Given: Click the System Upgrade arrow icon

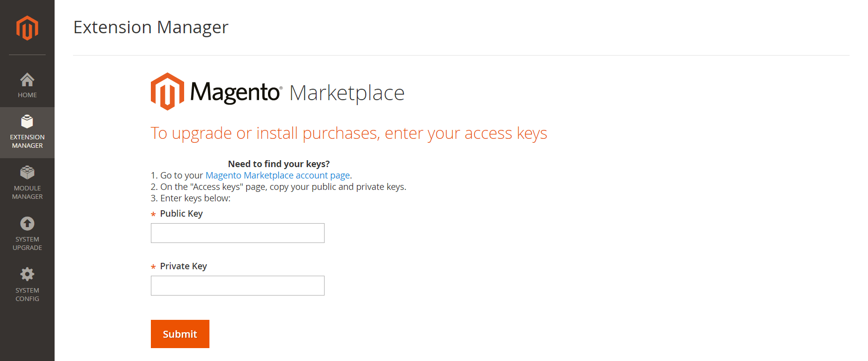Looking at the screenshot, I should click(x=27, y=224).
